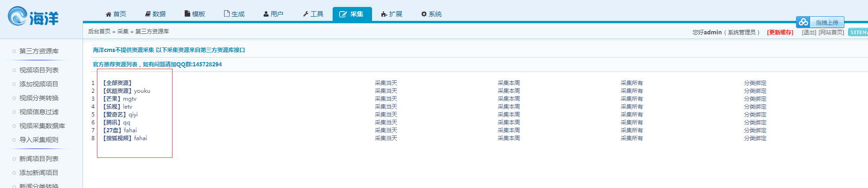868x188 pixels.
Task: Click the 您好admin 系统管理员 greeting text
Action: (x=726, y=32)
